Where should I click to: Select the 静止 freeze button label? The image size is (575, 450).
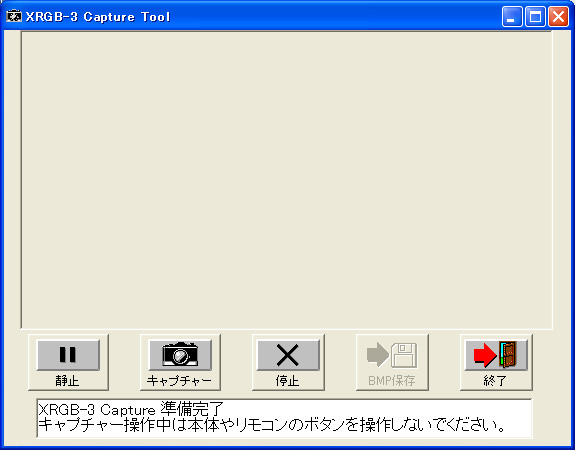click(67, 381)
